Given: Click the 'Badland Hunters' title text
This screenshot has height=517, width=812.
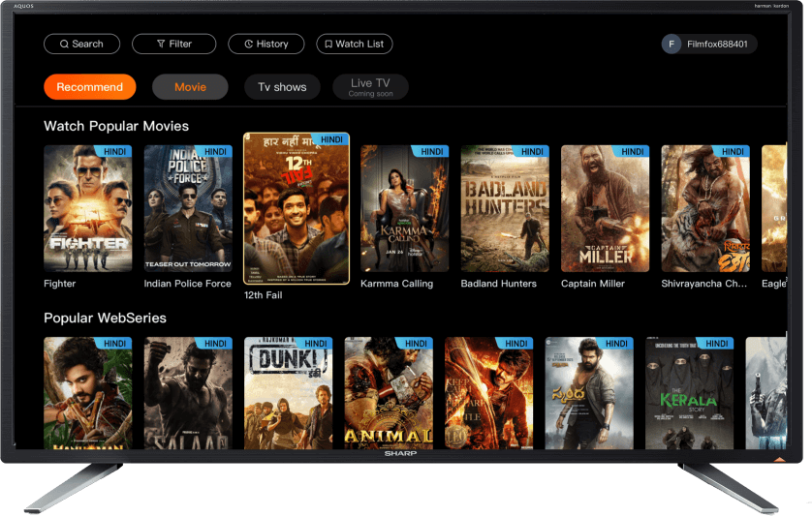Looking at the screenshot, I should pos(499,284).
